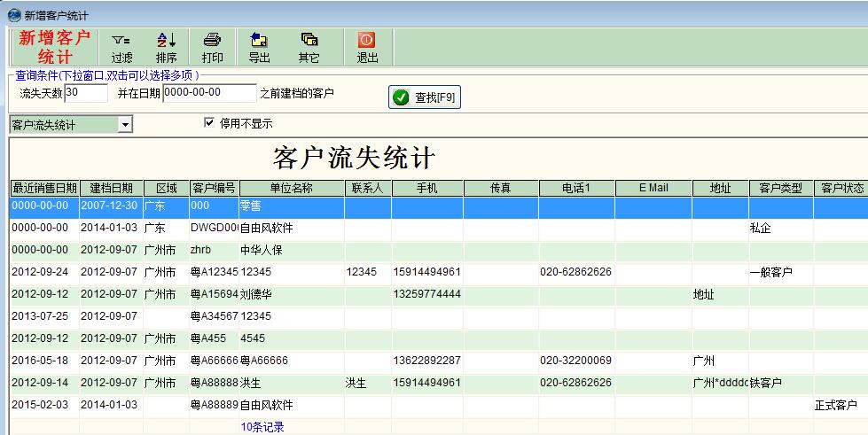Click the 单位名称 column header
The image size is (868, 435).
click(x=292, y=188)
